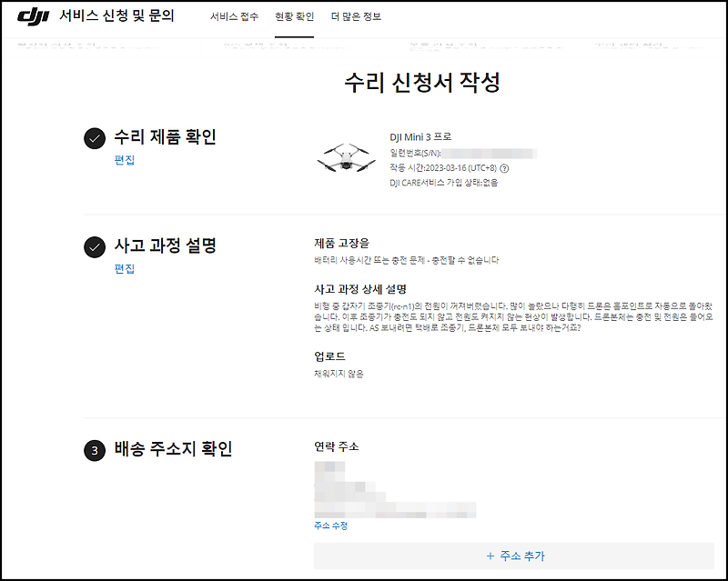This screenshot has height=581, width=728.
Task: Click the 작동 시간:2023-03-16 (UTC+8) text
Action: click(443, 168)
